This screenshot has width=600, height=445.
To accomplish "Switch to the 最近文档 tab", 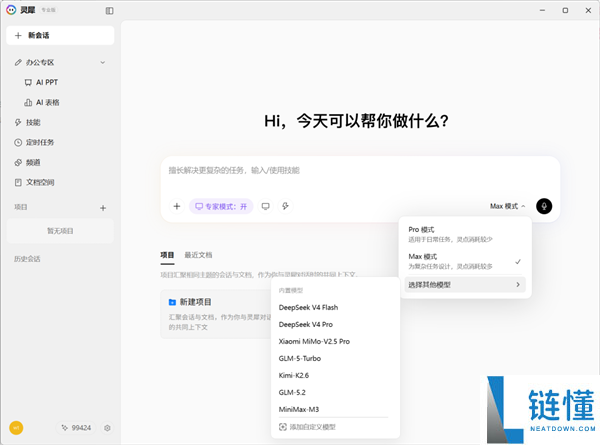I will [x=198, y=255].
